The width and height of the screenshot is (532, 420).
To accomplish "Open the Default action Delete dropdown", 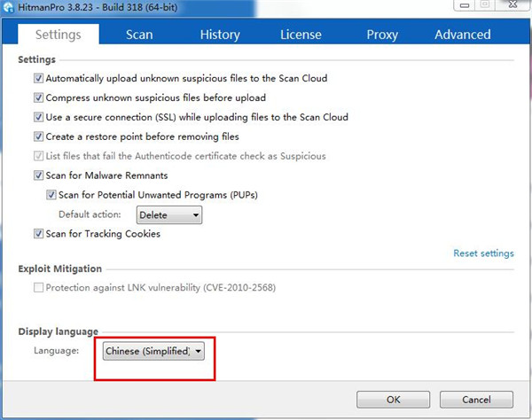I will pos(169,215).
